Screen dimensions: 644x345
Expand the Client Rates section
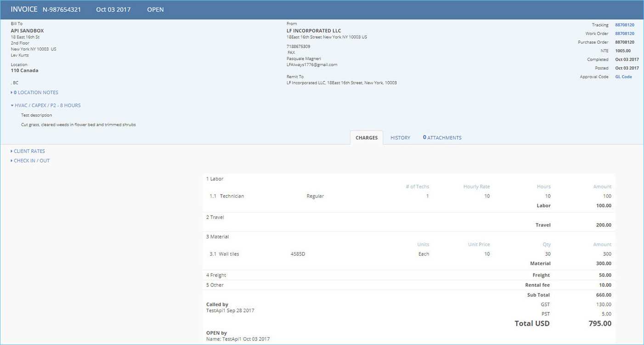coord(28,151)
